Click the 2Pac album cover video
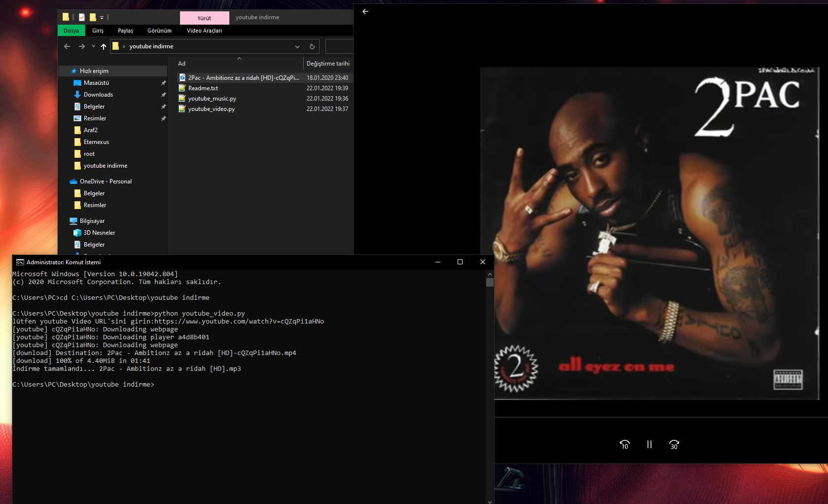 click(649, 233)
